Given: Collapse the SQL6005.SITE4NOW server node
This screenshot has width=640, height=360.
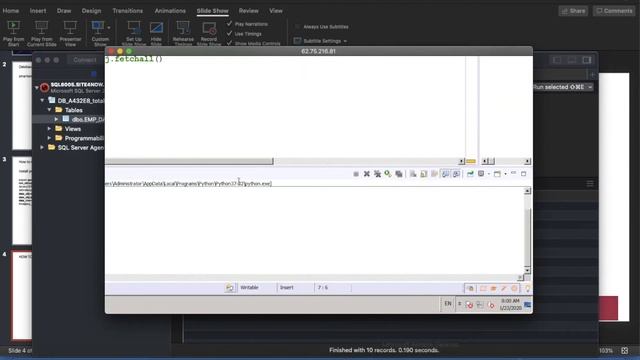Looking at the screenshot, I should click(x=37, y=87).
